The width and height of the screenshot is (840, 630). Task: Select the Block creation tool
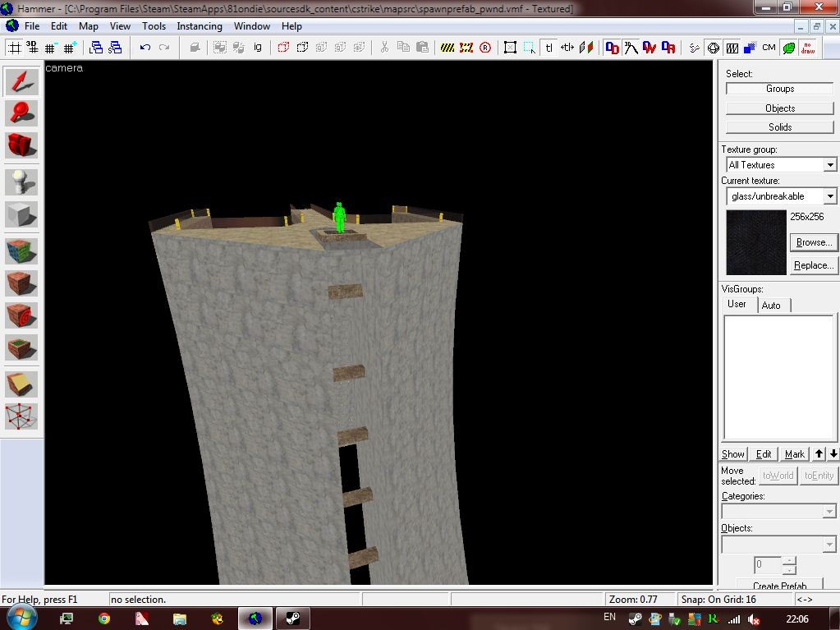coord(22,214)
